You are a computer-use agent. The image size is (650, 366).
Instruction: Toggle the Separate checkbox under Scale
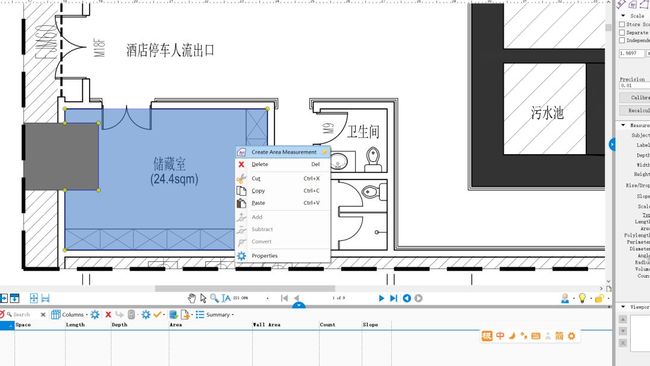tap(622, 32)
